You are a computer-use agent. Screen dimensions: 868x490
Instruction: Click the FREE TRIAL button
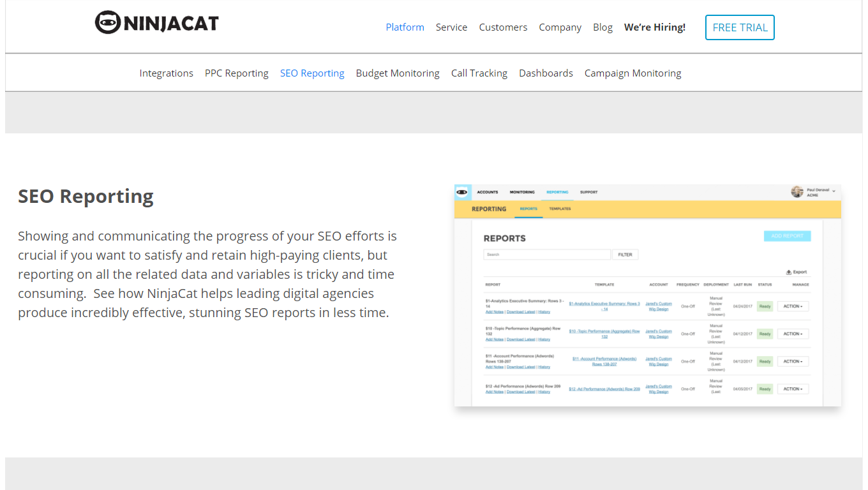[x=740, y=27]
